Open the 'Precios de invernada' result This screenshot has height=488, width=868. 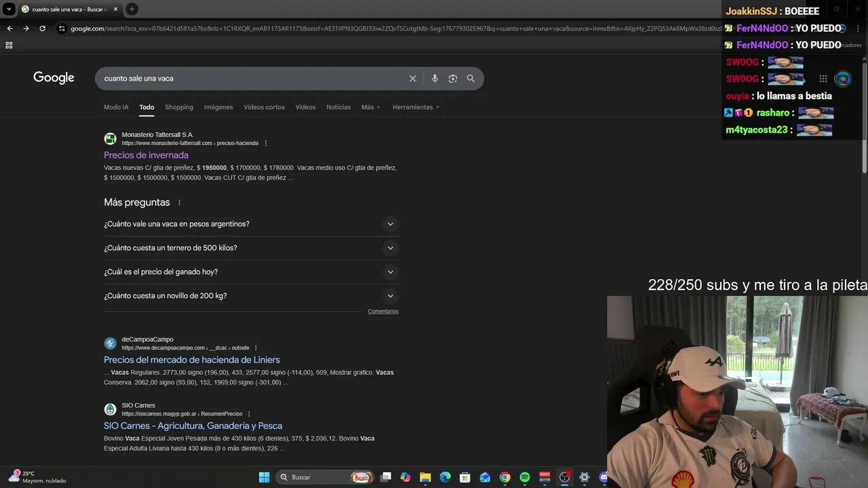pyautogui.click(x=146, y=155)
